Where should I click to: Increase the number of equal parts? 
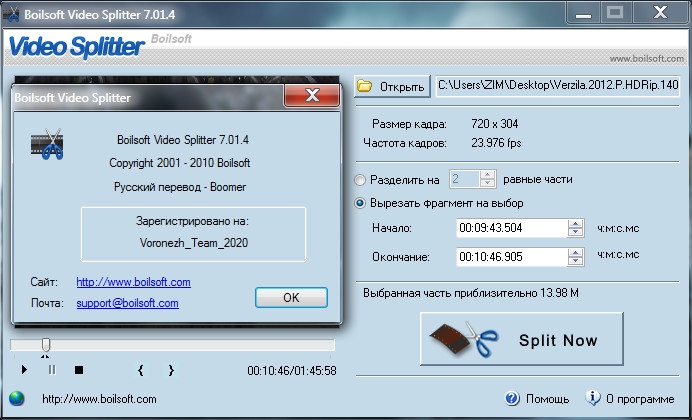pos(487,175)
